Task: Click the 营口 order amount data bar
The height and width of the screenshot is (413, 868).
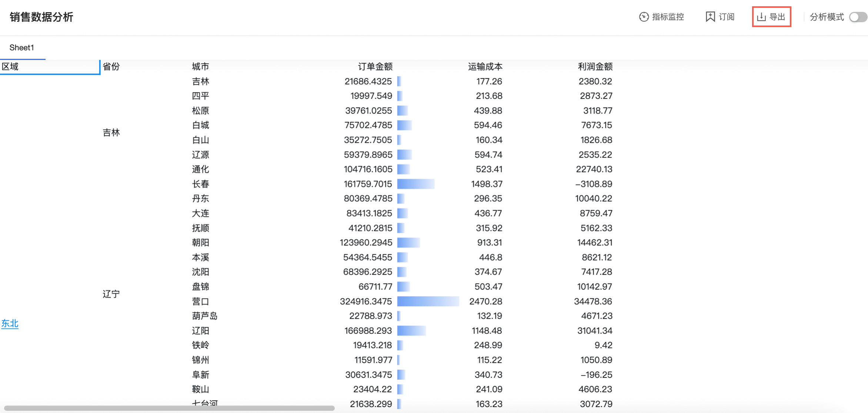Action: (428, 301)
